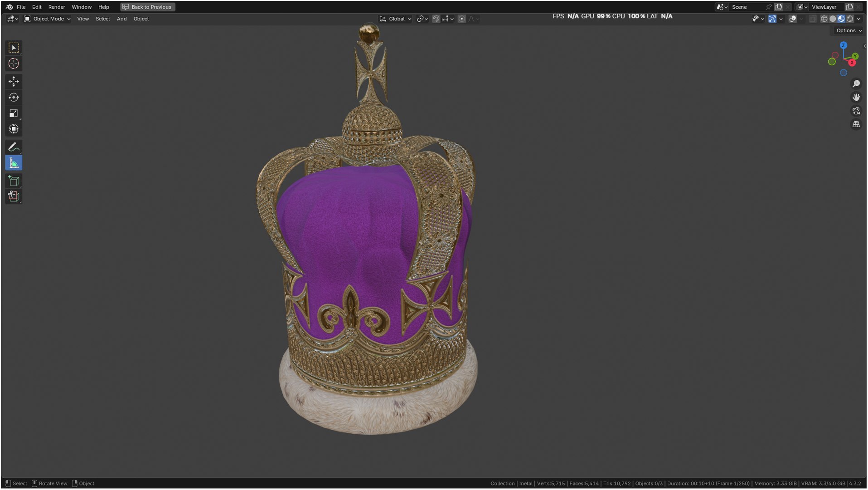This screenshot has height=490, width=868.
Task: Open the editor type dropdown
Action: [13, 19]
